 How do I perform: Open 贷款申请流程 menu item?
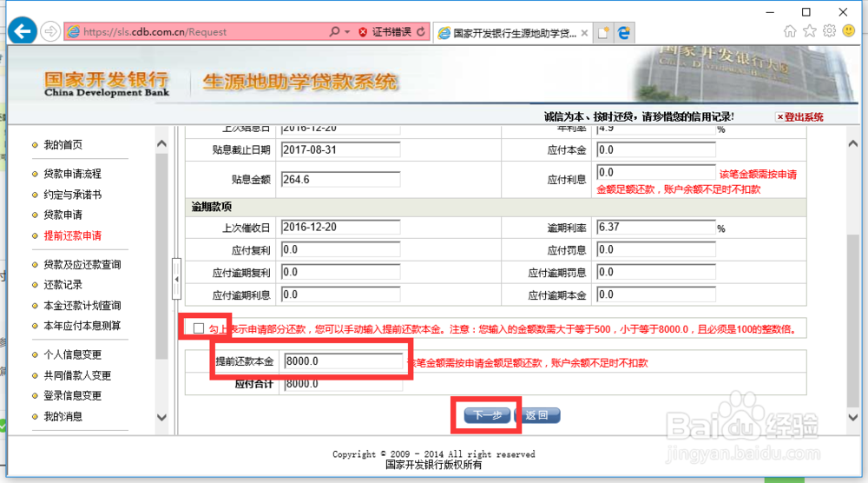(x=73, y=174)
